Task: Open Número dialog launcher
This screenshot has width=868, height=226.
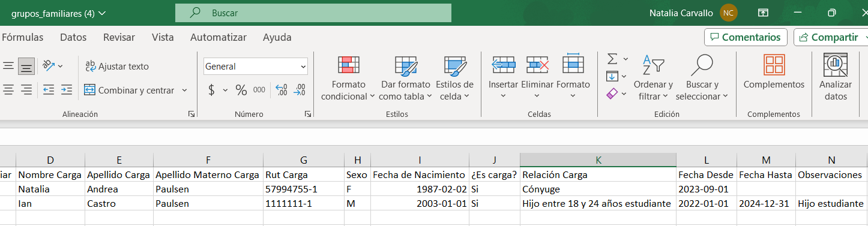Action: point(307,114)
